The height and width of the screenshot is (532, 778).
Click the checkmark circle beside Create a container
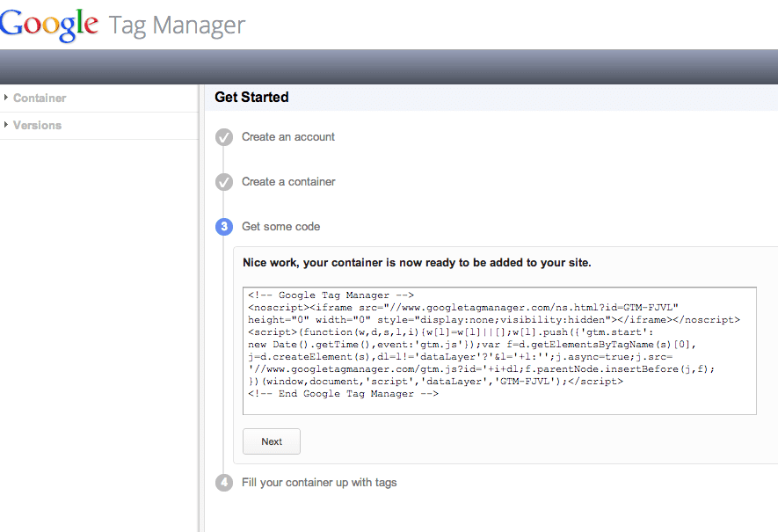[x=224, y=181]
